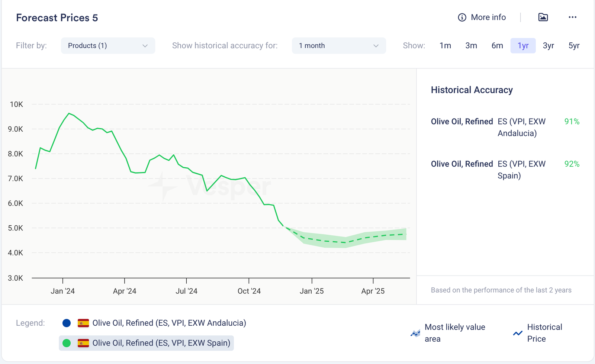
Task: Open the Products (1) filter dropdown
Action: pos(107,46)
